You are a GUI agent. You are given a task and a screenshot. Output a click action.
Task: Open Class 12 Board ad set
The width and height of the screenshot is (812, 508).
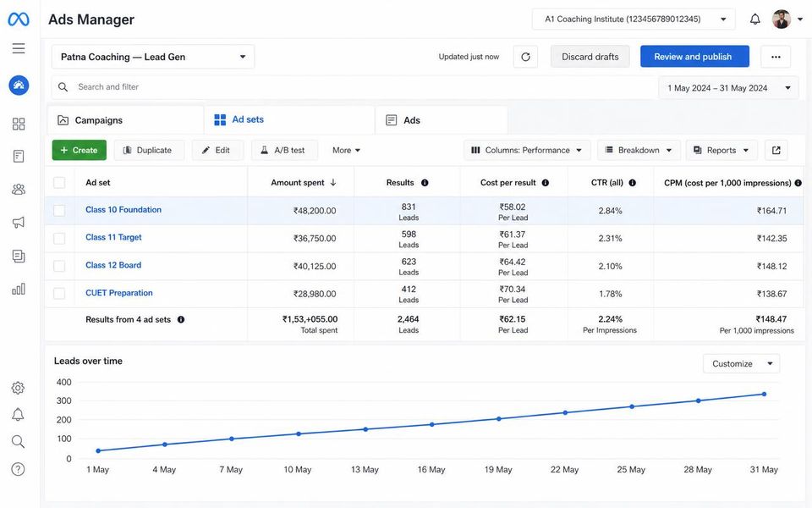pyautogui.click(x=113, y=265)
